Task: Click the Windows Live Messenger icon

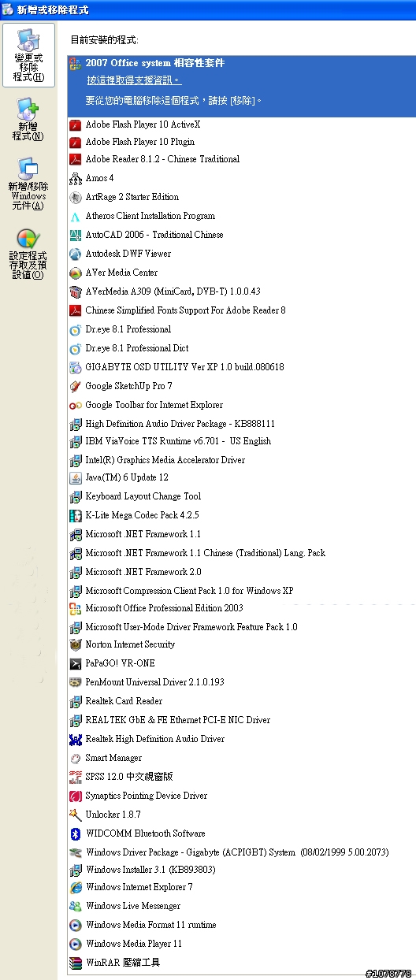Action: 76,906
